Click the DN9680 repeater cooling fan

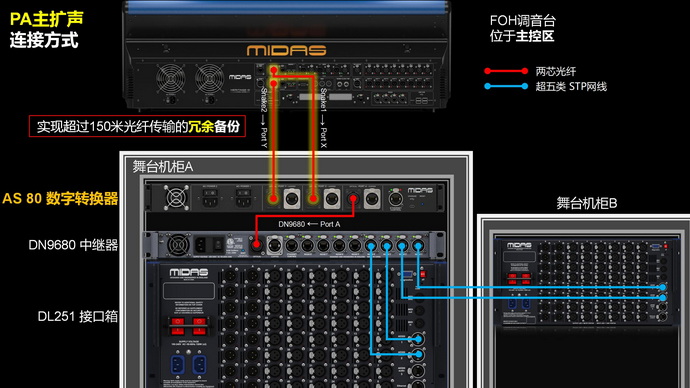point(178,244)
